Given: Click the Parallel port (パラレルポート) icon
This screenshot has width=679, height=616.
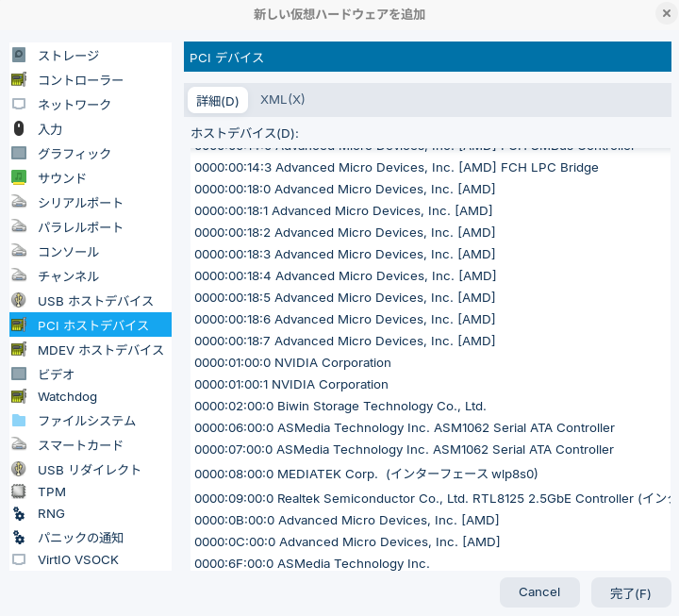Looking at the screenshot, I should 19,226.
